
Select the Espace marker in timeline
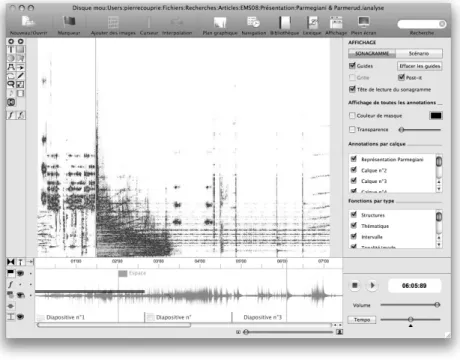(x=132, y=273)
